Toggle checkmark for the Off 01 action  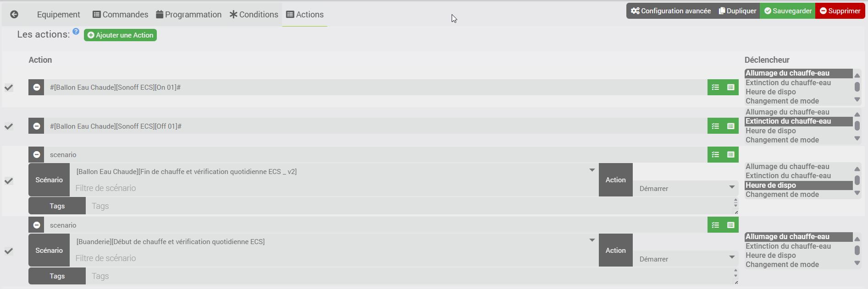point(9,126)
